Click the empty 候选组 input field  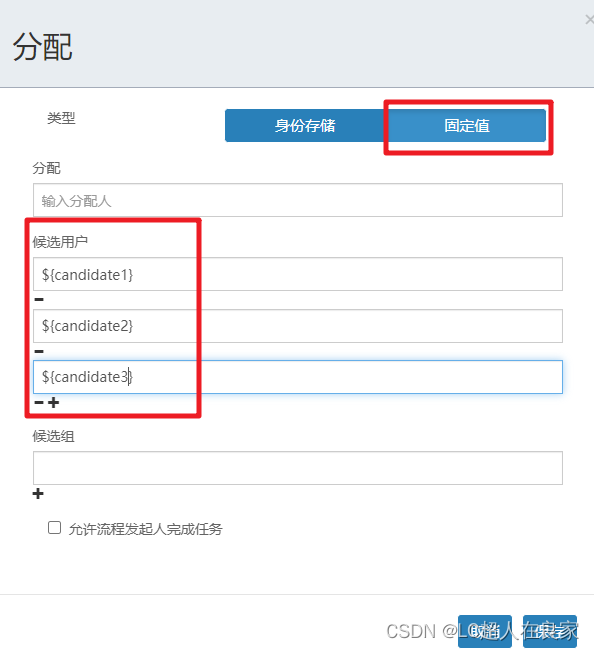298,468
